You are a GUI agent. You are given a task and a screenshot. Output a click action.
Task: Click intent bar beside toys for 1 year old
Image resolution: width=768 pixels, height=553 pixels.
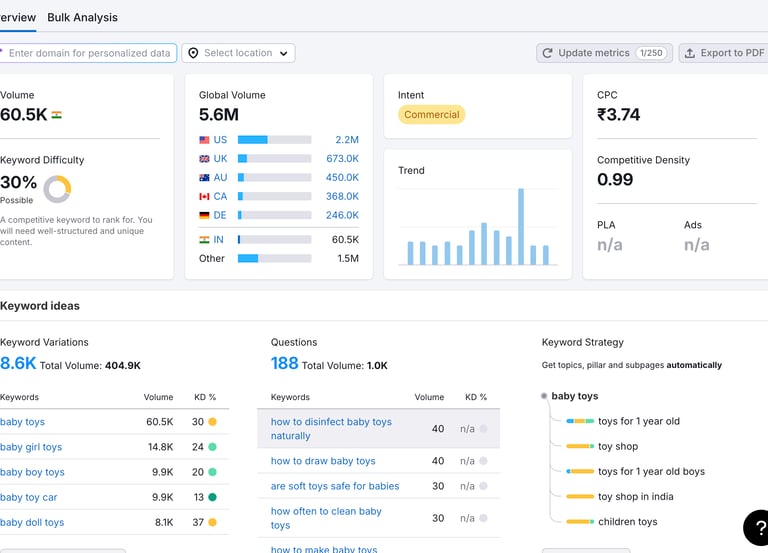580,421
